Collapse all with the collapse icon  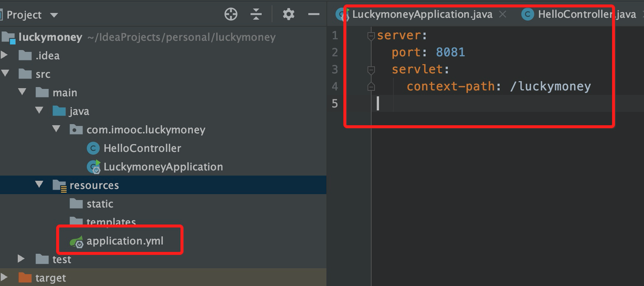(x=256, y=14)
